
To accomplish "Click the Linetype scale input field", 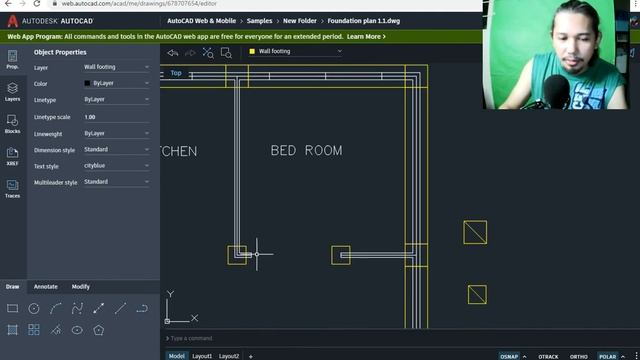I will point(116,117).
